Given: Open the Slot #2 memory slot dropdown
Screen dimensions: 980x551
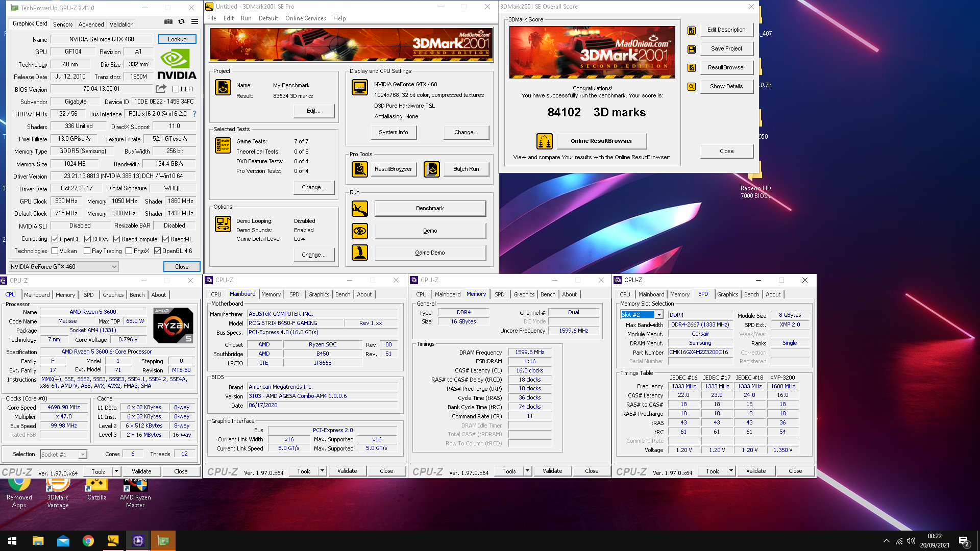Looking at the screenshot, I should (x=642, y=315).
